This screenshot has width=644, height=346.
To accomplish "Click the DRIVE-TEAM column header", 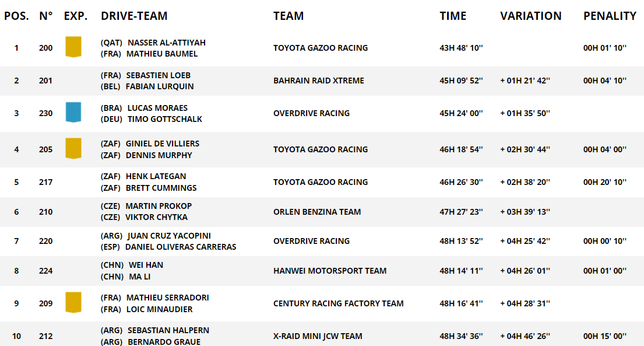I will click(x=134, y=16).
